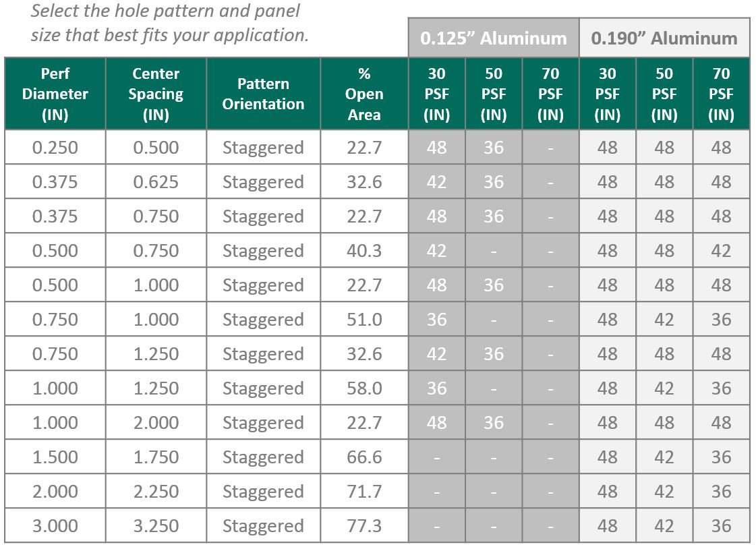Select the 3.250 center spacing cell
Image resolution: width=756 pixels, height=551 pixels.
coord(156,525)
